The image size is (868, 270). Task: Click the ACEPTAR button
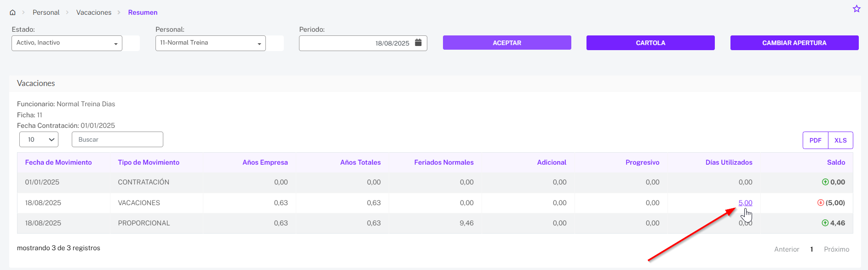(507, 43)
